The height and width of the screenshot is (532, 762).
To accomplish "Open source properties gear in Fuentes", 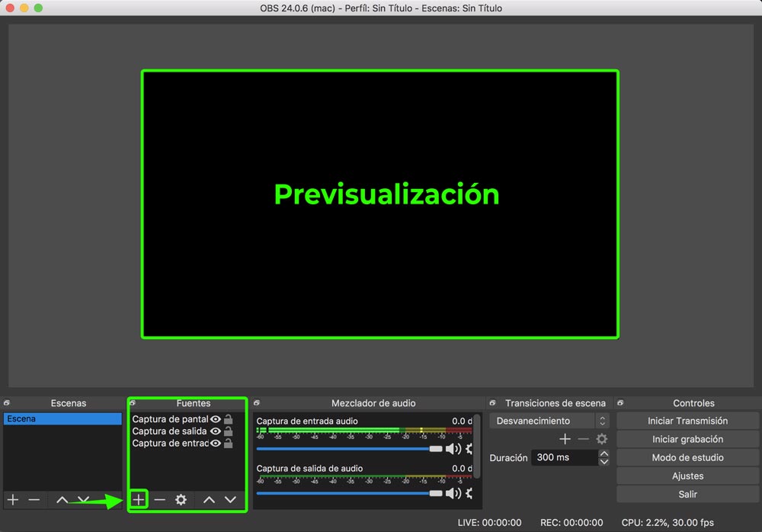I will [x=181, y=500].
